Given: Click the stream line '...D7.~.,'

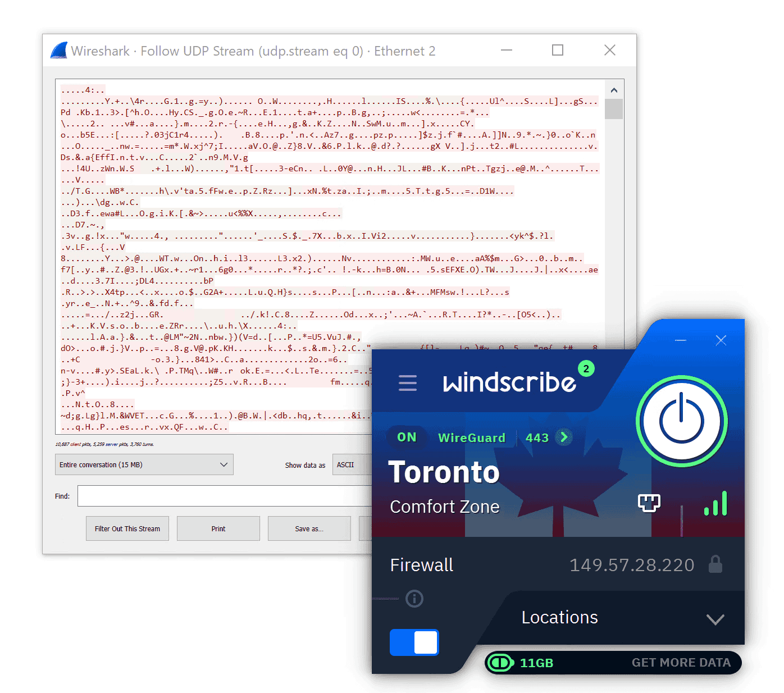Looking at the screenshot, I should (x=83, y=225).
